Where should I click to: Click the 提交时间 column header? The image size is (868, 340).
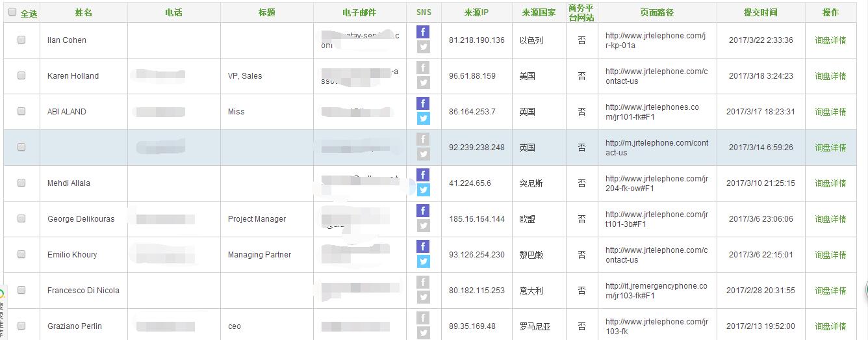click(x=760, y=12)
